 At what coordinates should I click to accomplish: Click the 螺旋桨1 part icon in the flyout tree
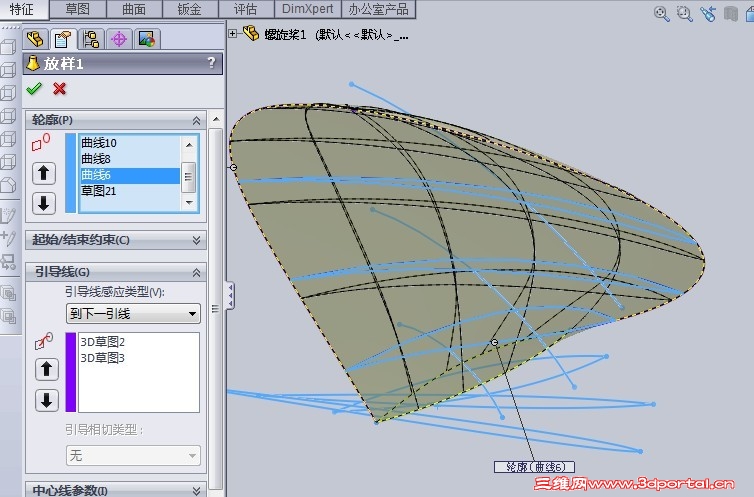pos(251,33)
